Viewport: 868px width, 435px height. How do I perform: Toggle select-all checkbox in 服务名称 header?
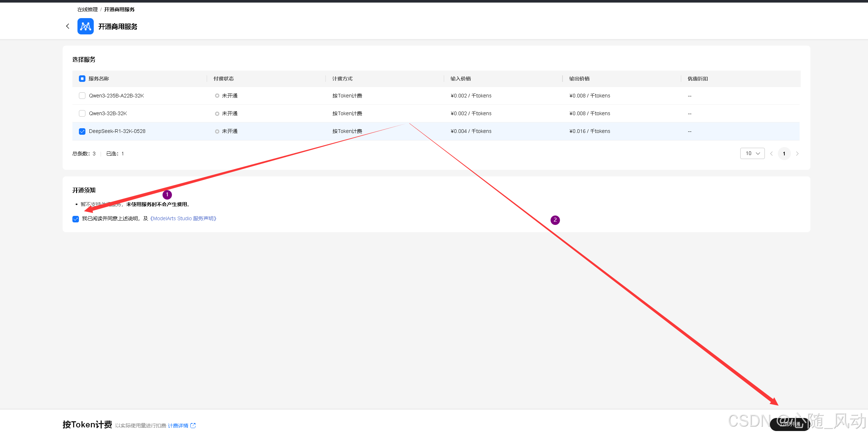[82, 79]
